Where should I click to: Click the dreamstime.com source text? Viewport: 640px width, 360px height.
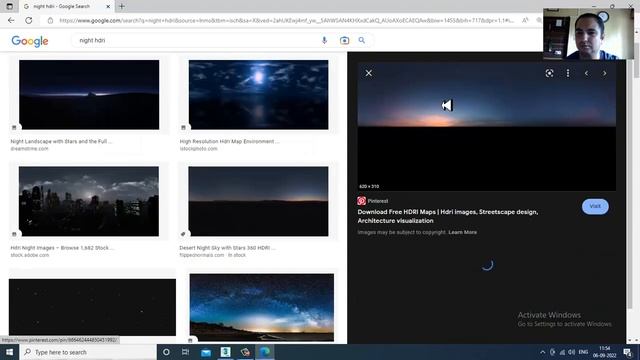pyautogui.click(x=29, y=149)
